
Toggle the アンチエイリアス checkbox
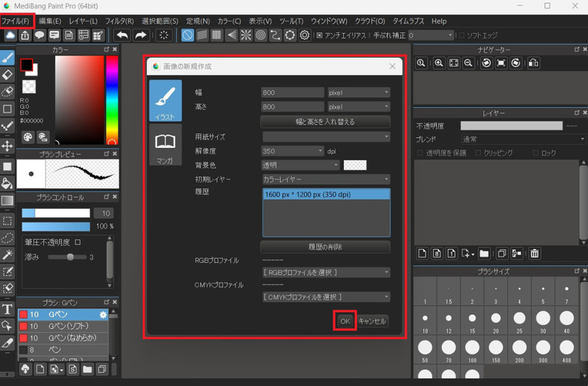pos(319,35)
